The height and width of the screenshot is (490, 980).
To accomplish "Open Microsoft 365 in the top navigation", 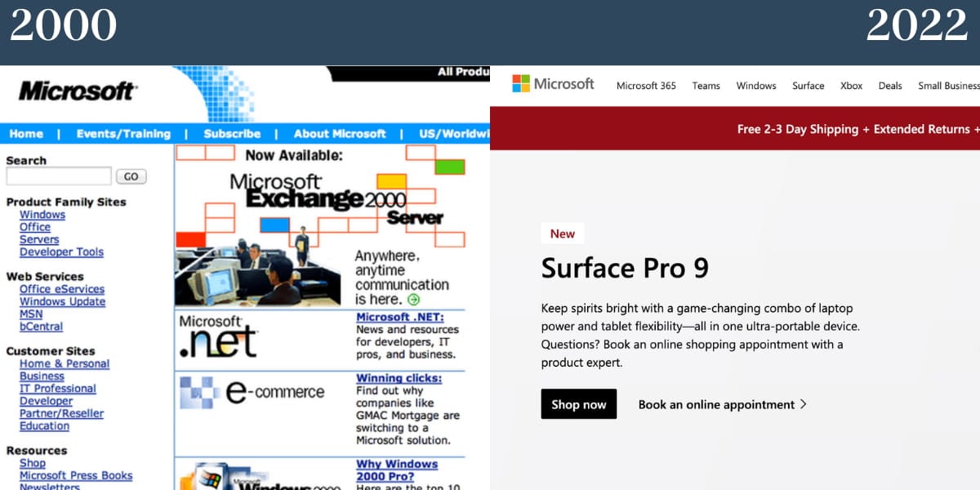I will (x=646, y=86).
